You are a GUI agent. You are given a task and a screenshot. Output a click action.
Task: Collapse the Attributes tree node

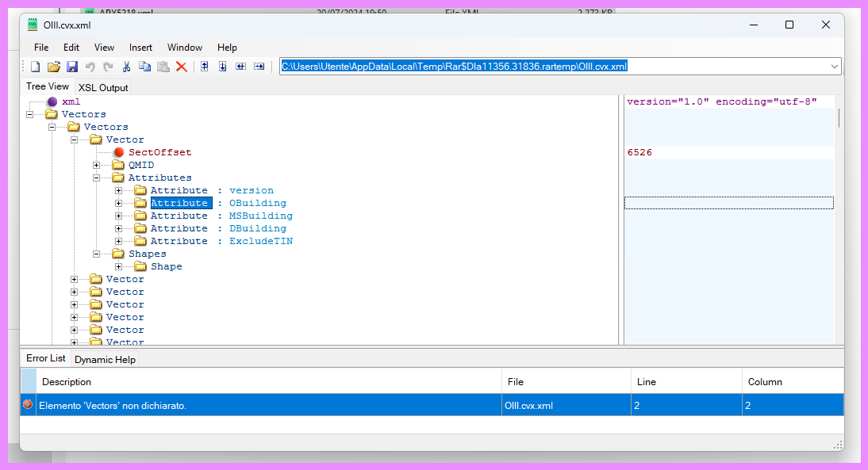[97, 178]
